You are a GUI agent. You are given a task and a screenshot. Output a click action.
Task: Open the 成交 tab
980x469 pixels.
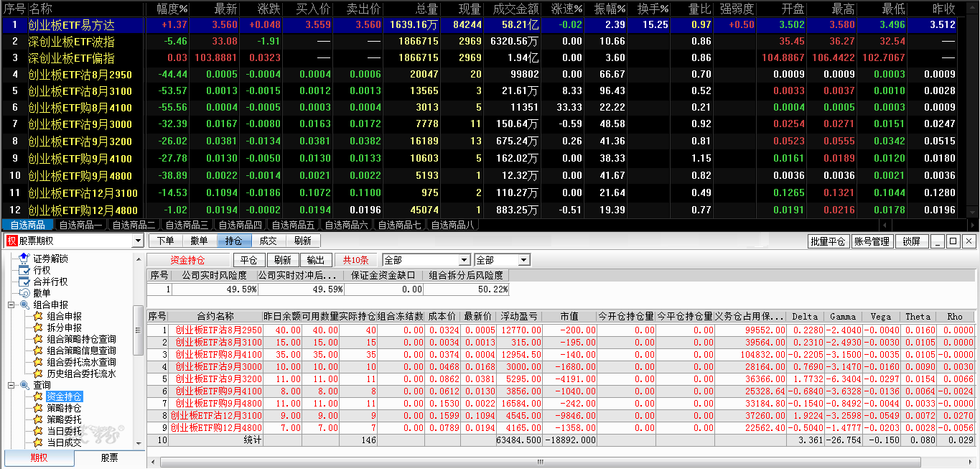pos(269,241)
